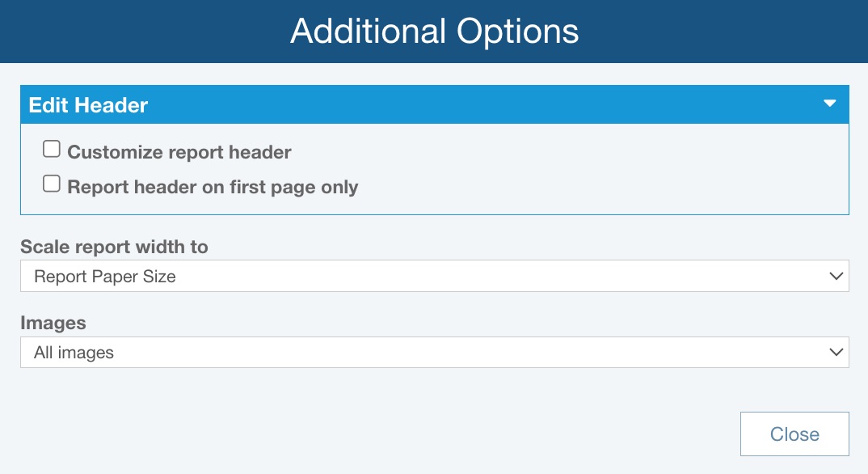This screenshot has width=868, height=474.
Task: Enable the Customize report header checkbox
Action: tap(52, 150)
